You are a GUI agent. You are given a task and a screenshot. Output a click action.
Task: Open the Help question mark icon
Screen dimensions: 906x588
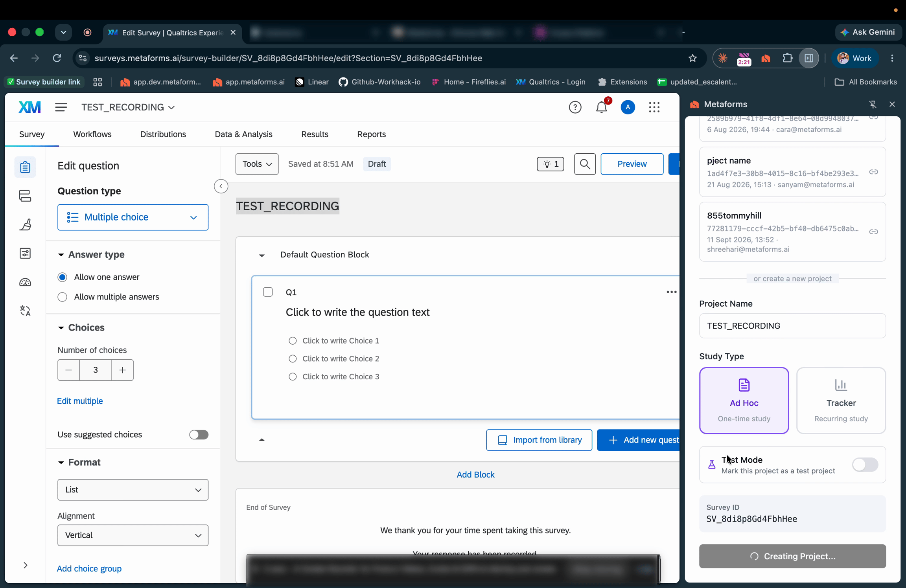(575, 107)
